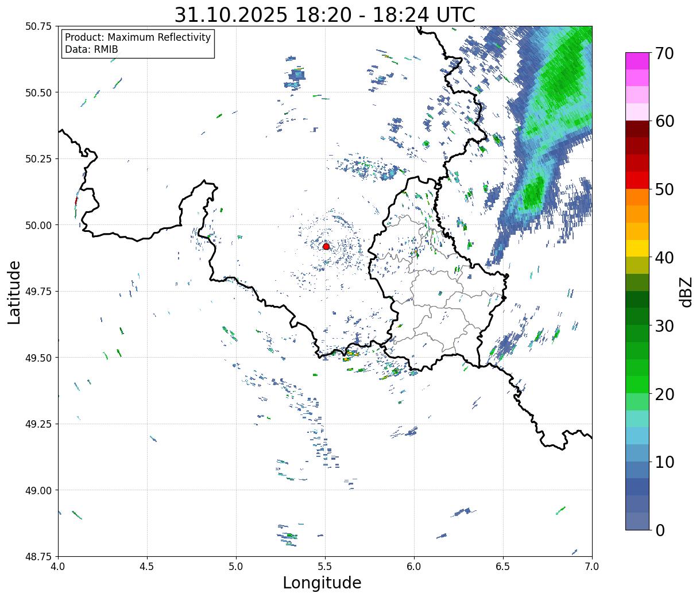
Task: Click the dark maroon swatch just below 60 dBZ
Action: [637, 129]
